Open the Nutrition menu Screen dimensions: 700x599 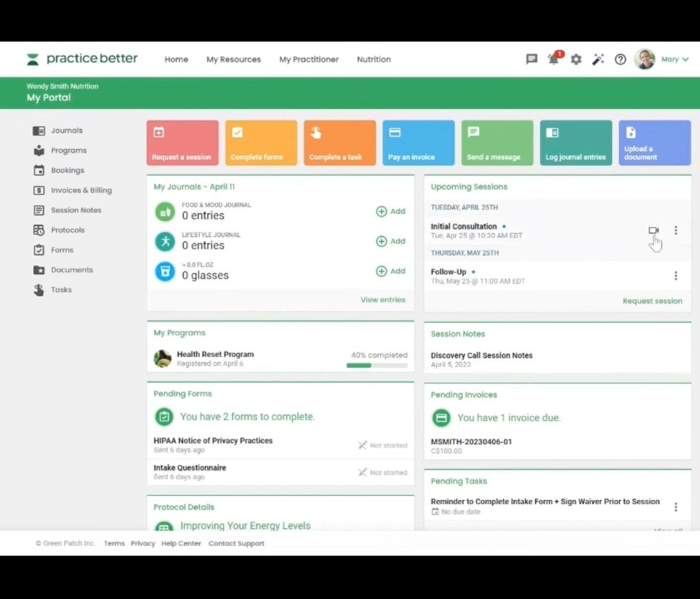[374, 60]
